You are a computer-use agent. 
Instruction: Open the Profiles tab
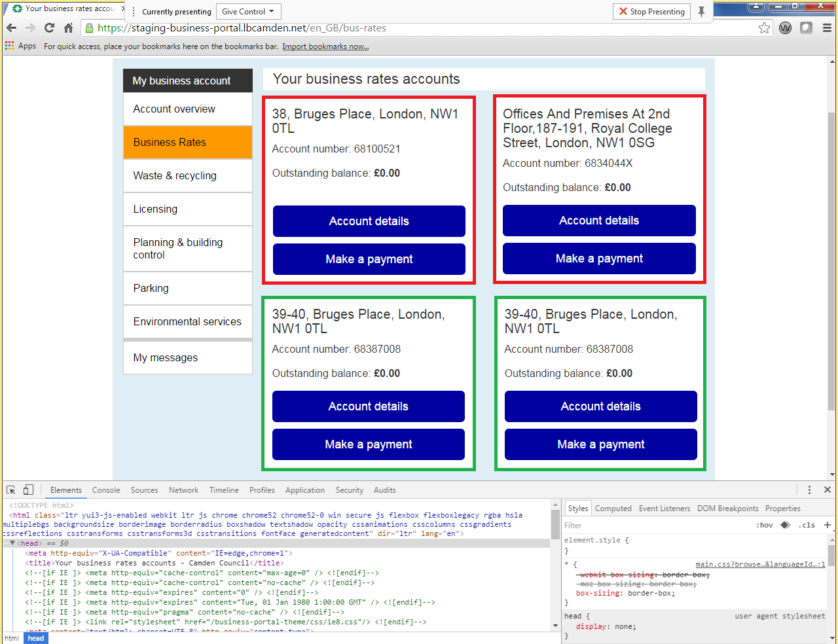tap(262, 490)
